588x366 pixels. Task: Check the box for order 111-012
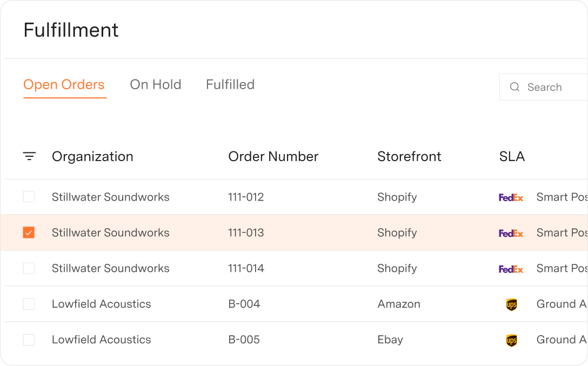point(29,197)
